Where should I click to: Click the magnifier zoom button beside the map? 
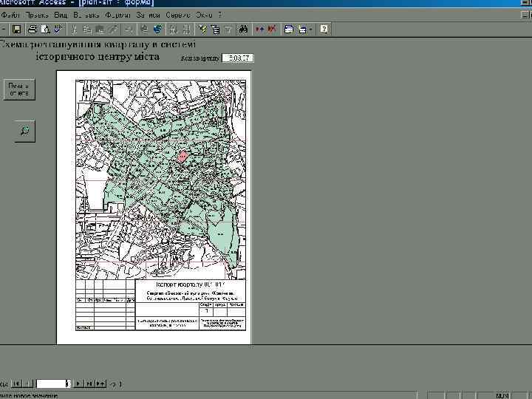point(24,131)
